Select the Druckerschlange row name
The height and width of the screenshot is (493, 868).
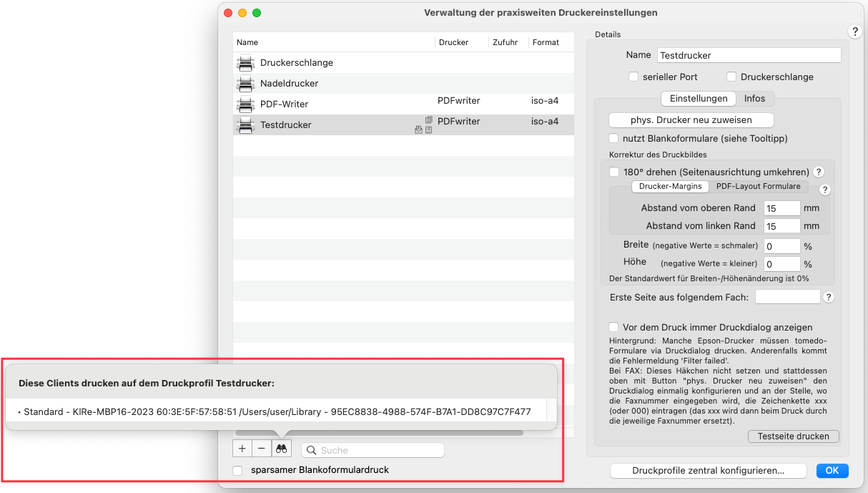click(297, 63)
